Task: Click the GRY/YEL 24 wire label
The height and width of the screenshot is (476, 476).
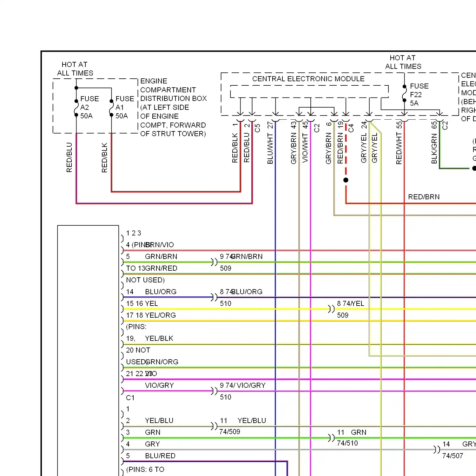Action: point(364,142)
